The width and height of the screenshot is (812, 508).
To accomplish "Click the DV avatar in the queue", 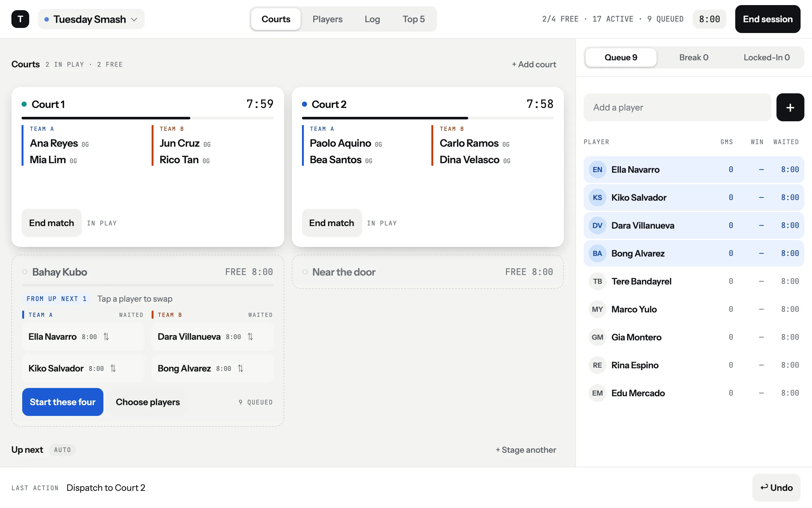I will click(597, 225).
